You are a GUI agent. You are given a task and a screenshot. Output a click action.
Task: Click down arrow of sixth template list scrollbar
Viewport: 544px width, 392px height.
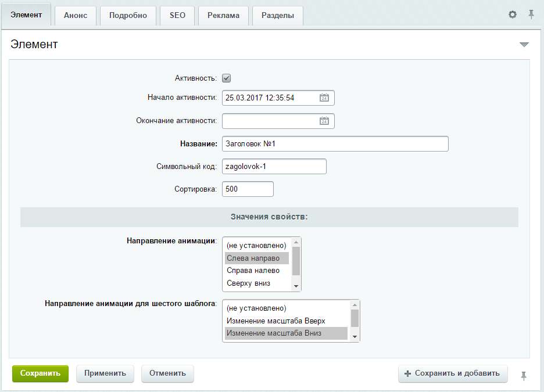(355, 337)
